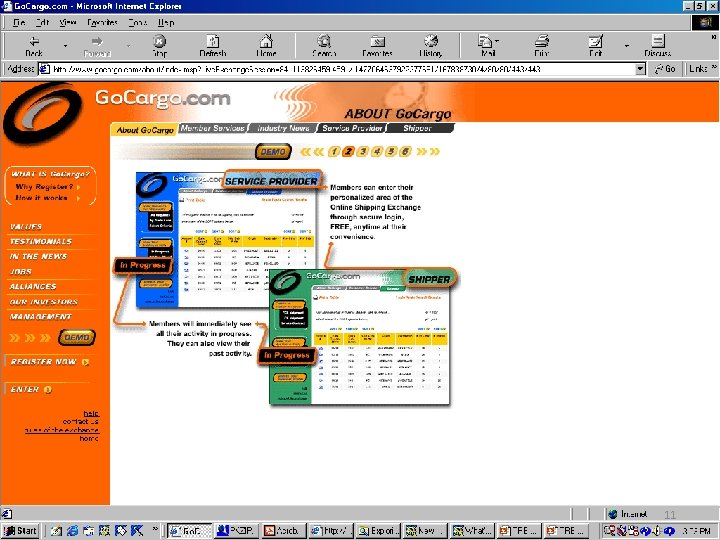720x540 pixels.
Task: Open the Help menu
Action: tap(166, 22)
